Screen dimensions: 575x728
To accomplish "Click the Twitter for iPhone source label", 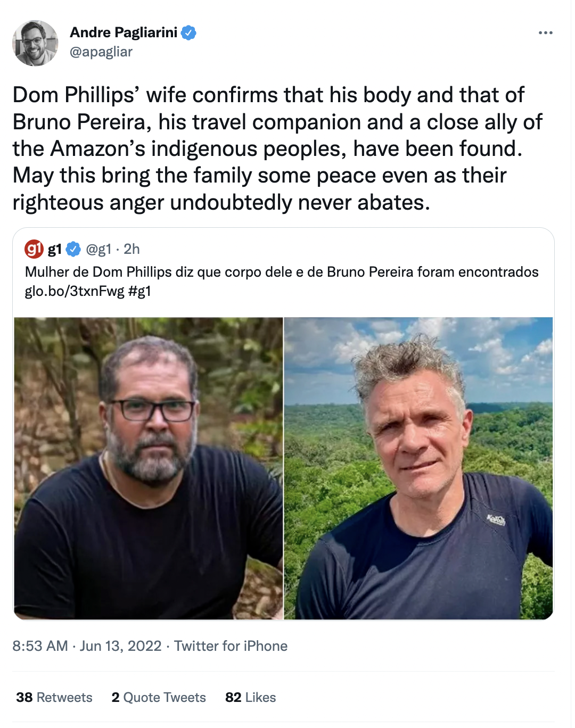I will point(231,646).
